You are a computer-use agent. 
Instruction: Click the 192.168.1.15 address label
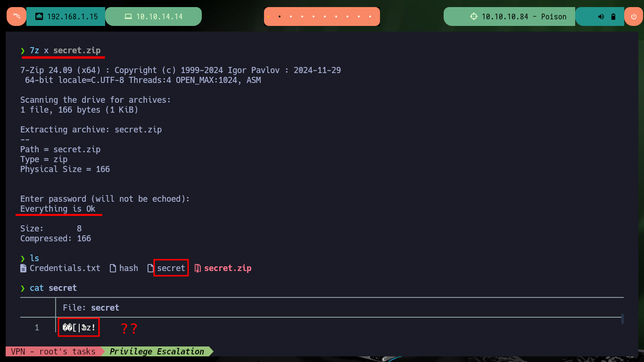point(73,16)
